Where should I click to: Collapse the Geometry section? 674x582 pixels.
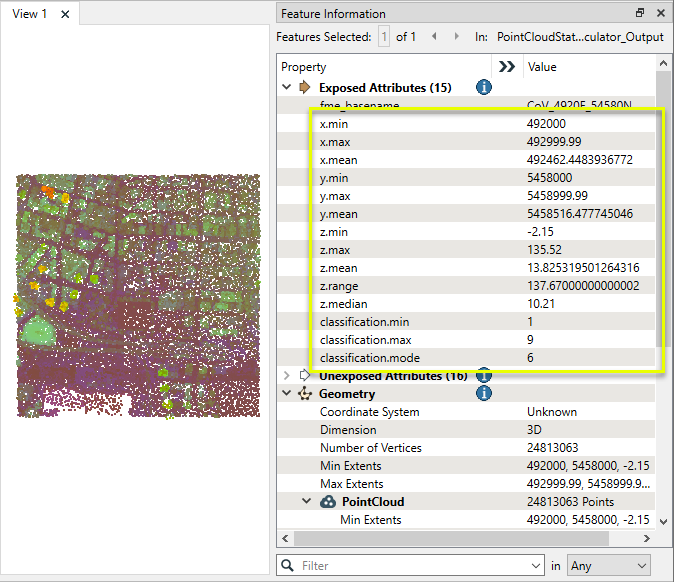point(287,394)
